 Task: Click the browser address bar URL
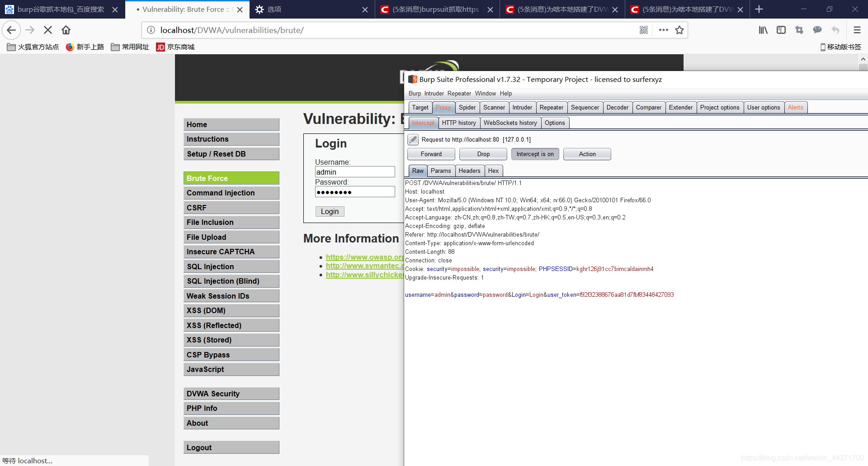coord(232,30)
